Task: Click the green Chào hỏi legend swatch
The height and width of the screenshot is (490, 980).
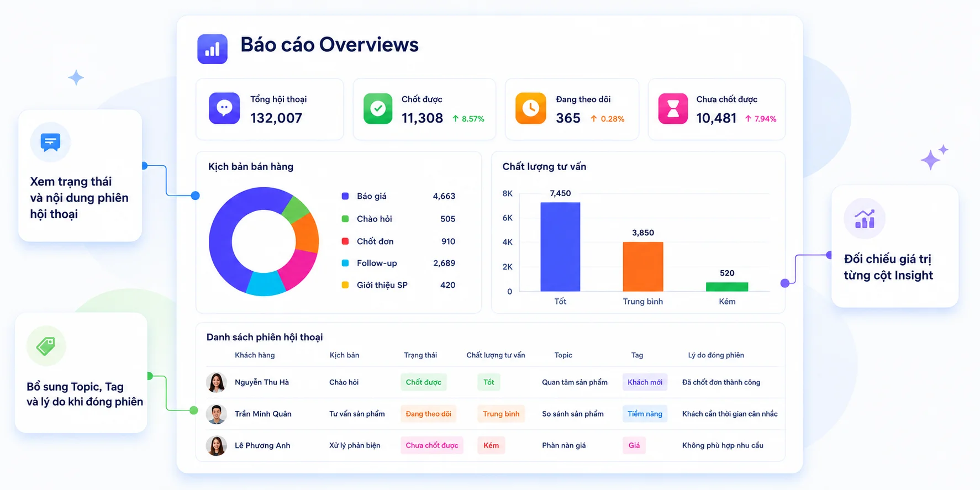Action: [345, 219]
